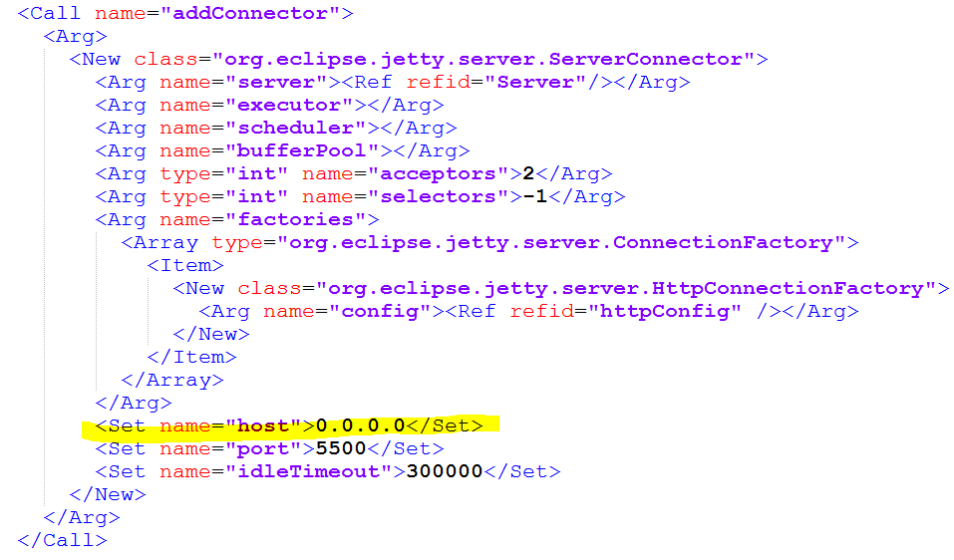Click the Ref refid="Server" element
This screenshot has height=560, width=954.
pyautogui.click(x=477, y=82)
